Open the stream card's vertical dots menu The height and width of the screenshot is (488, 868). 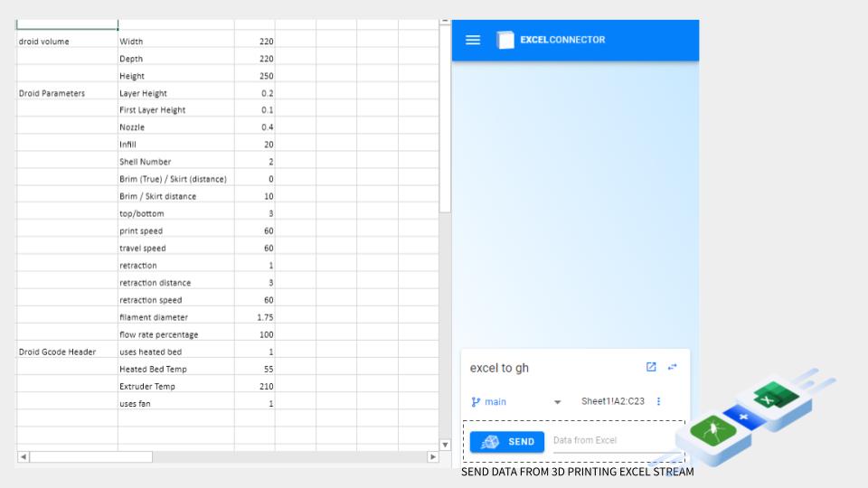pos(659,401)
